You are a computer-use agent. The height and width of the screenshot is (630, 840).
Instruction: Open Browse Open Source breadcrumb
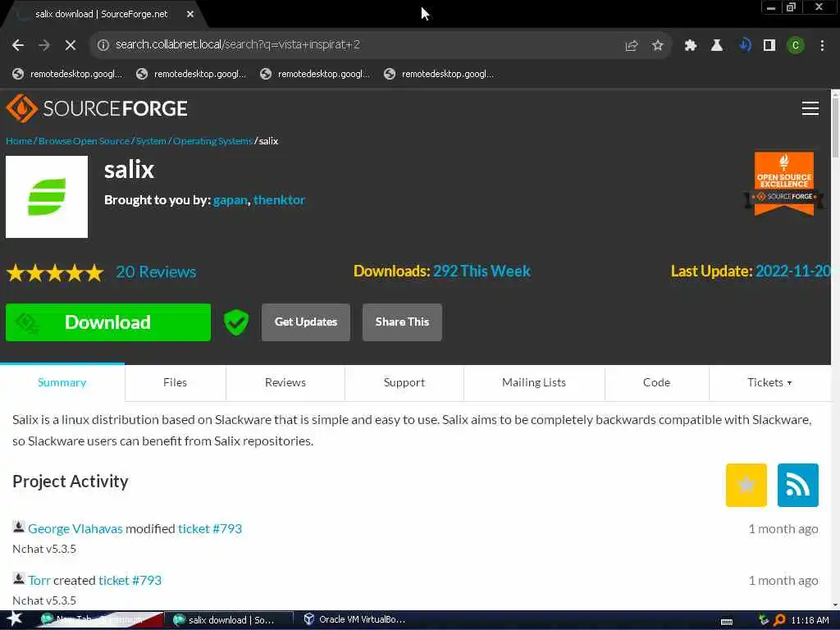click(x=84, y=141)
